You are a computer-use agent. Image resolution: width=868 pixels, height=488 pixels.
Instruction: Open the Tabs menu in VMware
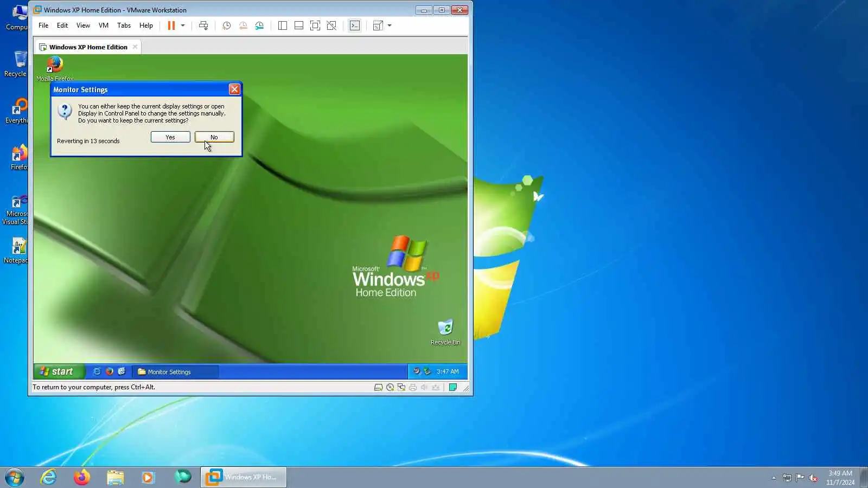click(124, 25)
